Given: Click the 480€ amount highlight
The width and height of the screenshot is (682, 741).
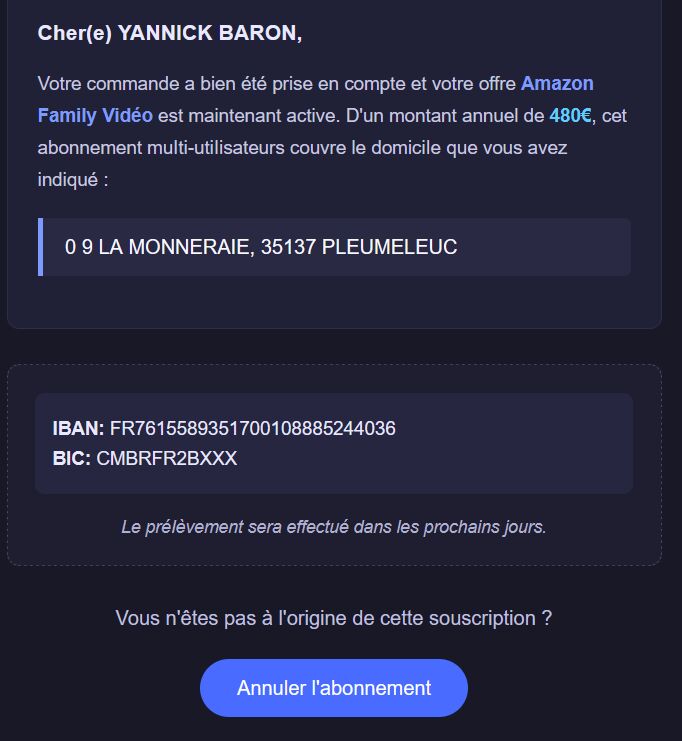Looking at the screenshot, I should click(570, 116).
